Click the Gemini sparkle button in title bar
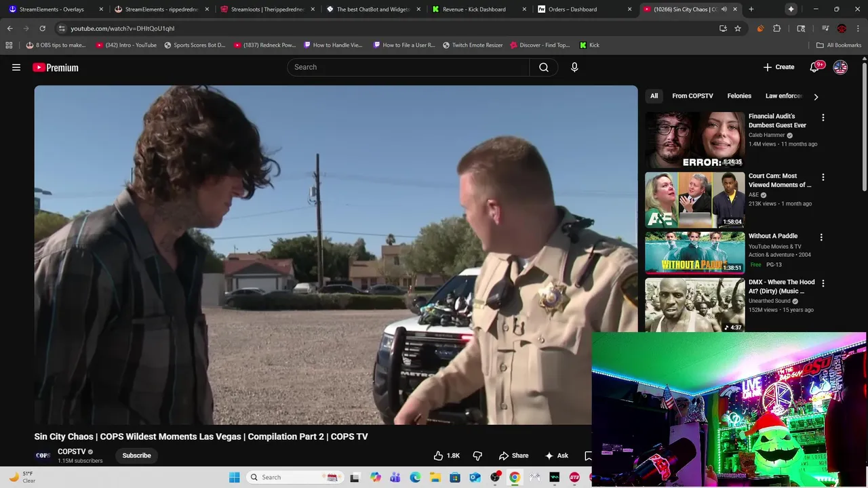Image resolution: width=868 pixels, height=488 pixels. point(791,9)
